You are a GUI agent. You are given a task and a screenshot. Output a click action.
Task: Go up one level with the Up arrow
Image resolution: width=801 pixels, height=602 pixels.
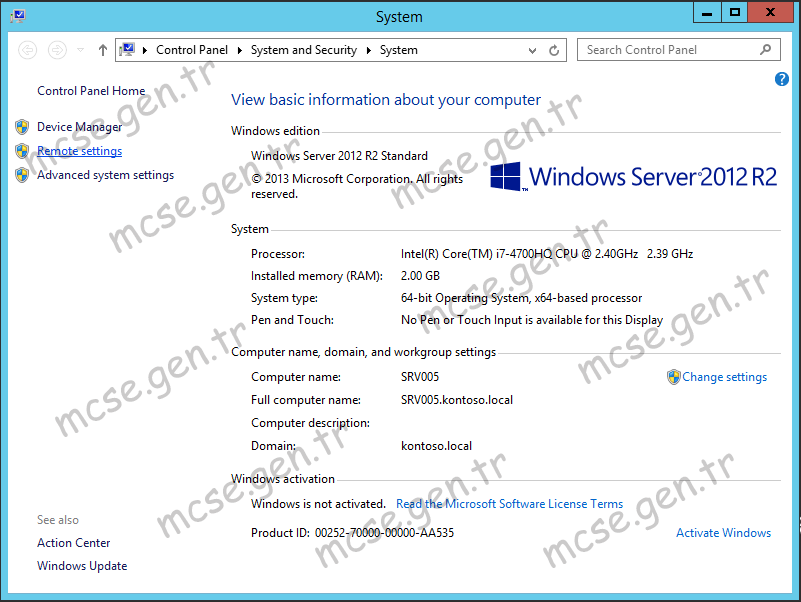pyautogui.click(x=103, y=50)
